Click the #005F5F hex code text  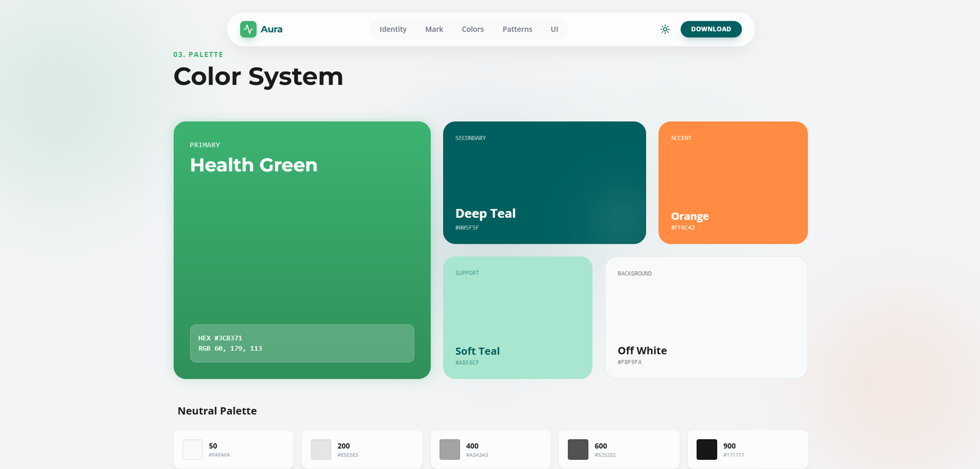[x=467, y=228]
